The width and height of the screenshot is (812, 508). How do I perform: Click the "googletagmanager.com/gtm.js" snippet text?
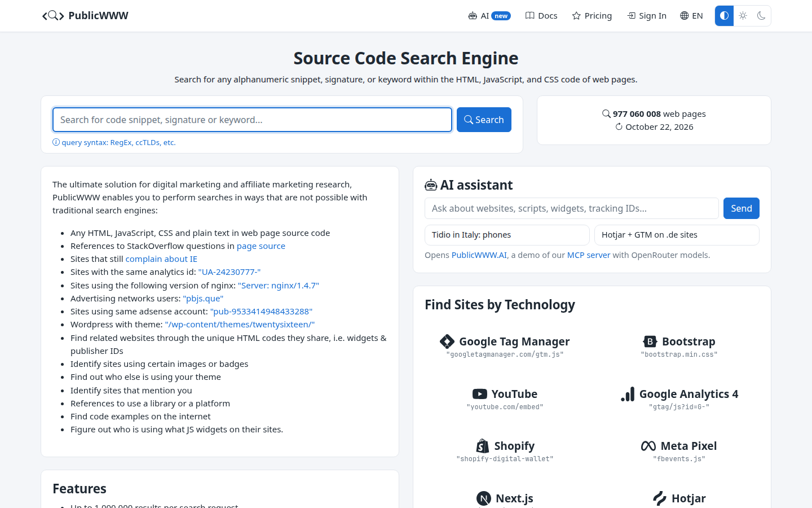click(505, 354)
